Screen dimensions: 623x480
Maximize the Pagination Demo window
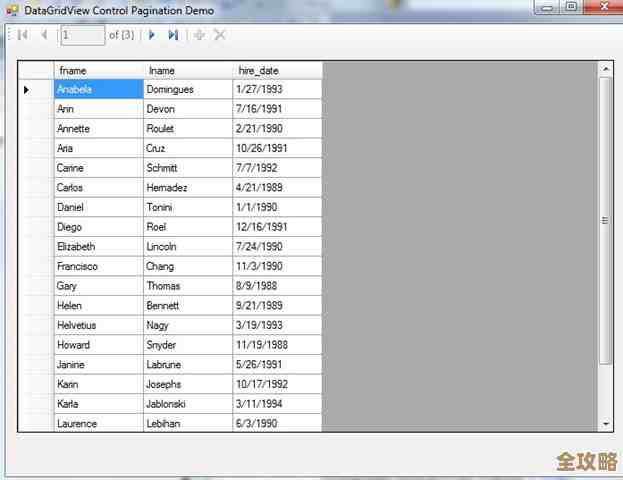coord(571,8)
